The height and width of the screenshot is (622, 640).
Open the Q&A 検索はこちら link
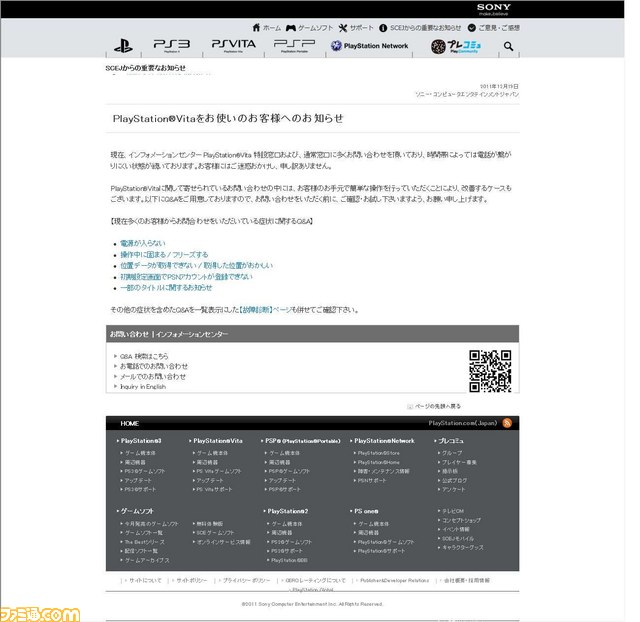click(x=144, y=356)
